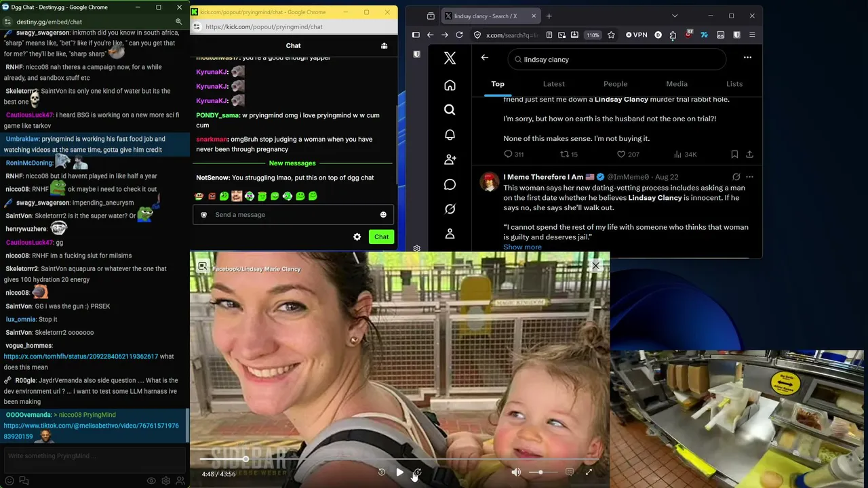
Task: Switch to the People tab
Action: [x=615, y=84]
